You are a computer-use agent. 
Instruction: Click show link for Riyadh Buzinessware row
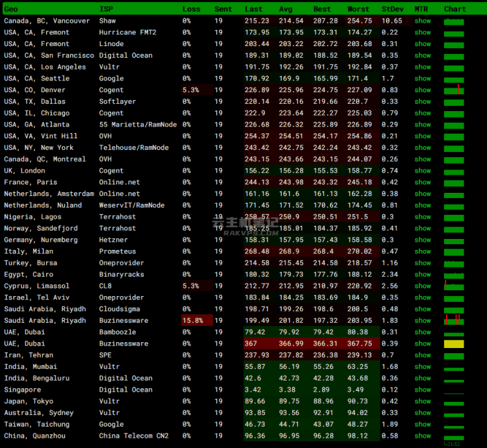pos(423,320)
